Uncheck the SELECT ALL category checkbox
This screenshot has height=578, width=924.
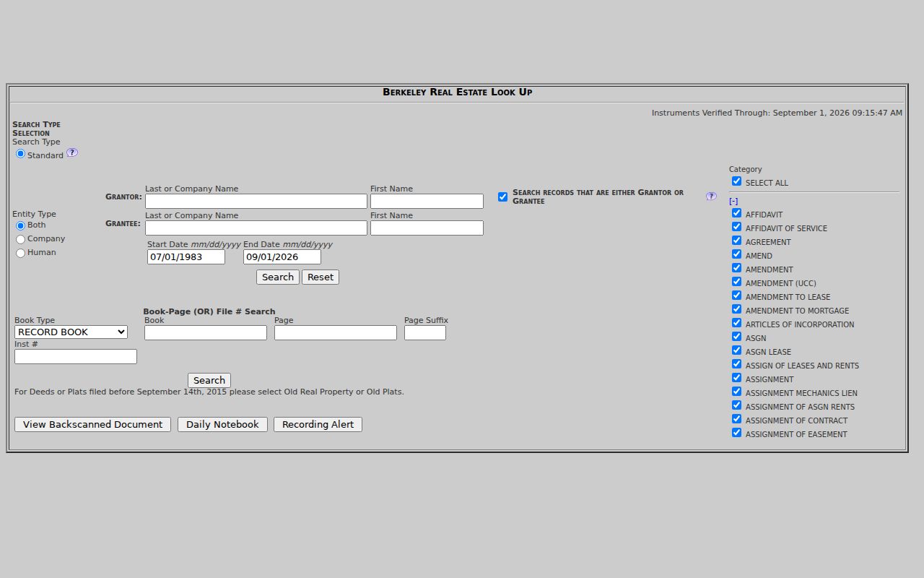tap(736, 181)
